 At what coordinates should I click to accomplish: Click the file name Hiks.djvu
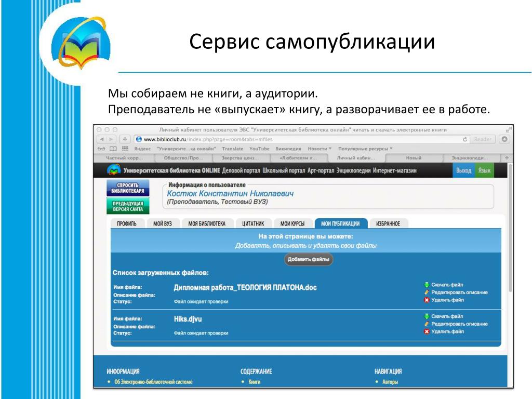pyautogui.click(x=188, y=319)
